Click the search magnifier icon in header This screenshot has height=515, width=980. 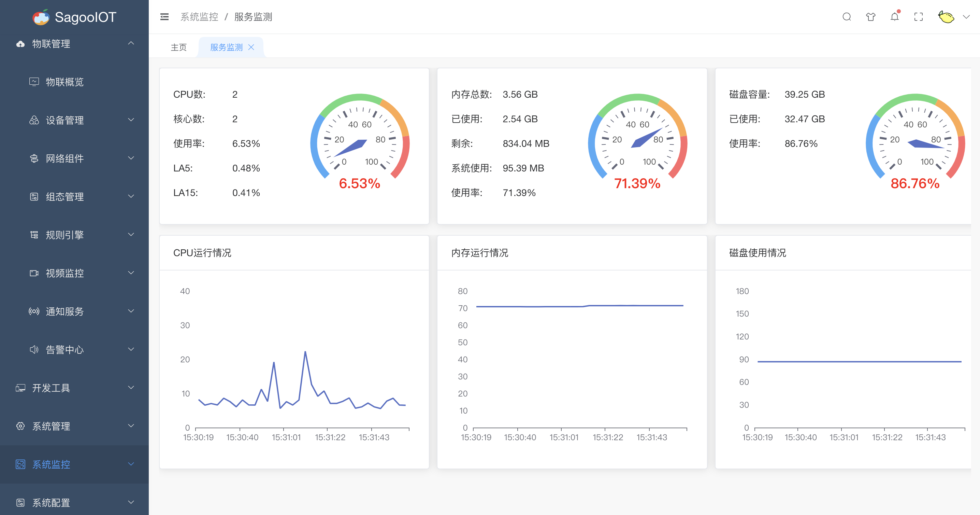847,17
